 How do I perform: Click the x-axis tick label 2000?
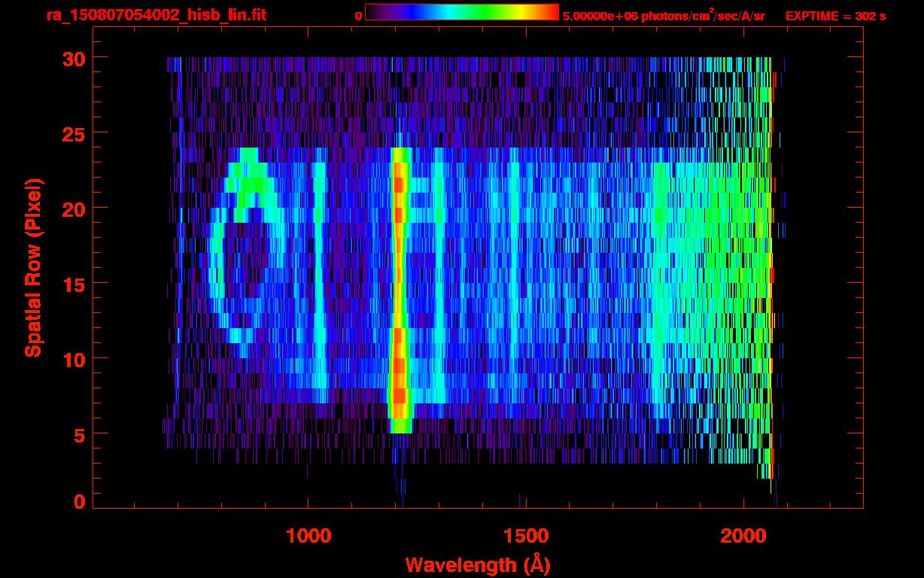pyautogui.click(x=743, y=536)
